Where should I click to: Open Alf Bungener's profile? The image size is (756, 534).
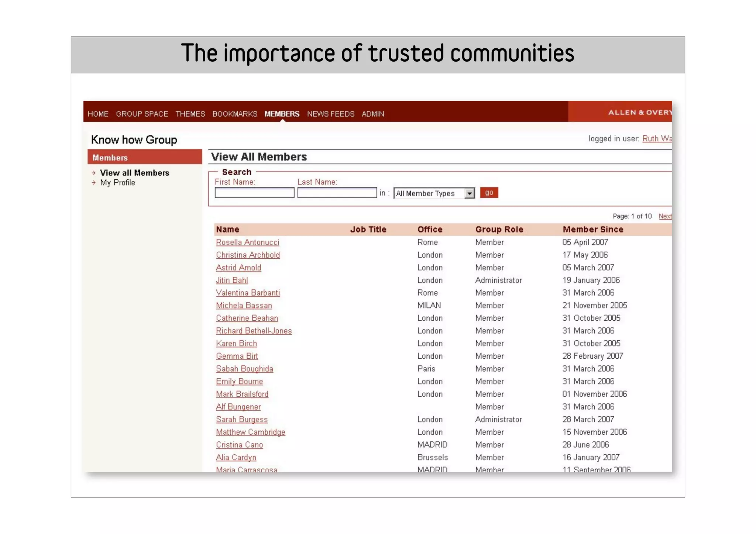tap(238, 407)
